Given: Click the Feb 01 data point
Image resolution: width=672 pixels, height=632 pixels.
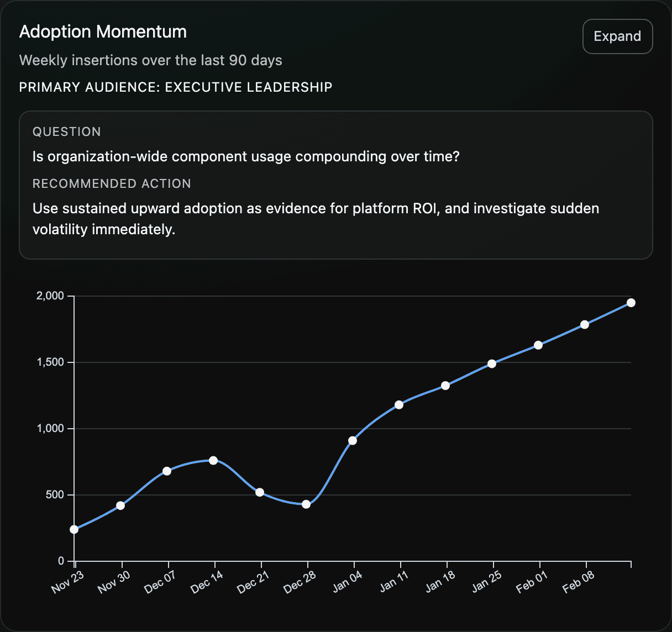Looking at the screenshot, I should (538, 345).
